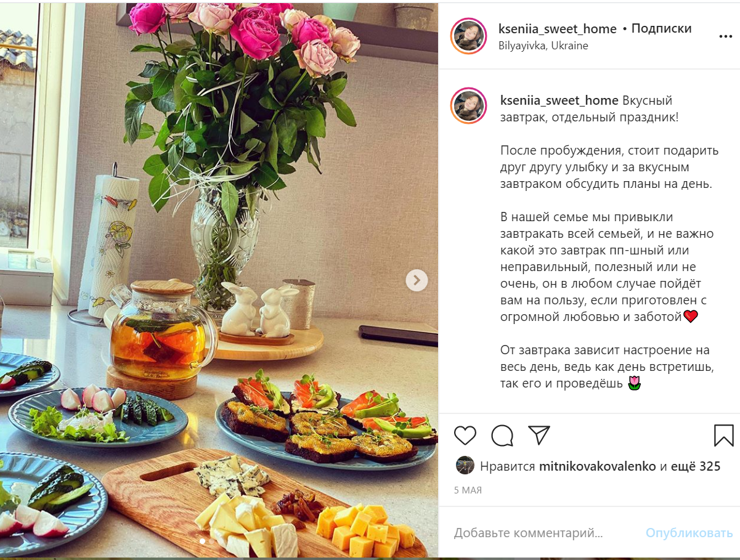Open the mitnikovakovalenko profile link
Screen dimensions: 740x560
[598, 466]
